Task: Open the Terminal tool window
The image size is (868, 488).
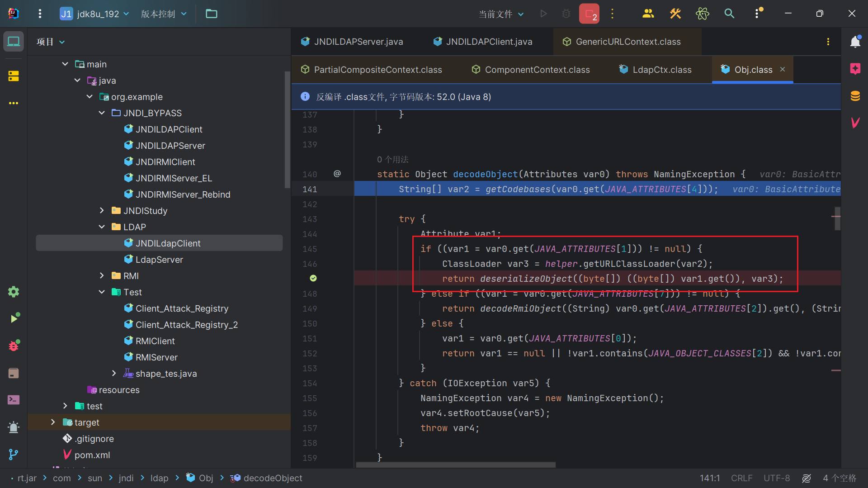Action: [14, 400]
